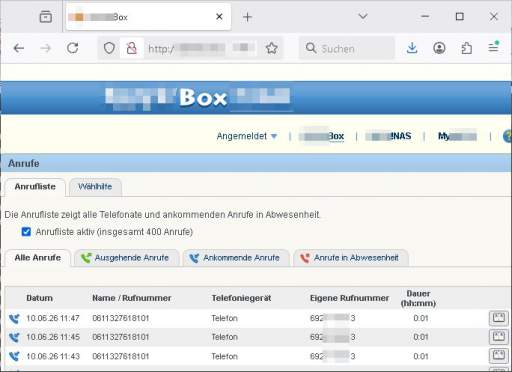Switch to the Wählhilfe tab

(x=95, y=187)
